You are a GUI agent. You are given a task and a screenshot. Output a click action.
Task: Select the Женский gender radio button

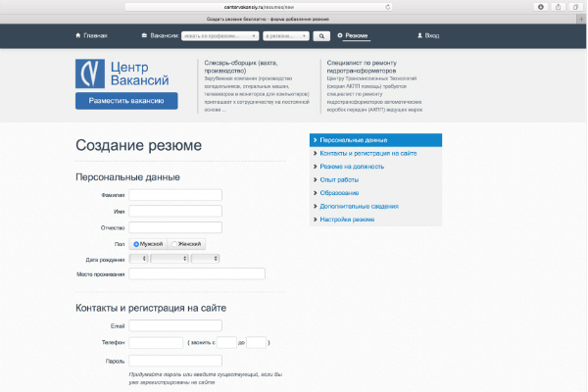174,243
